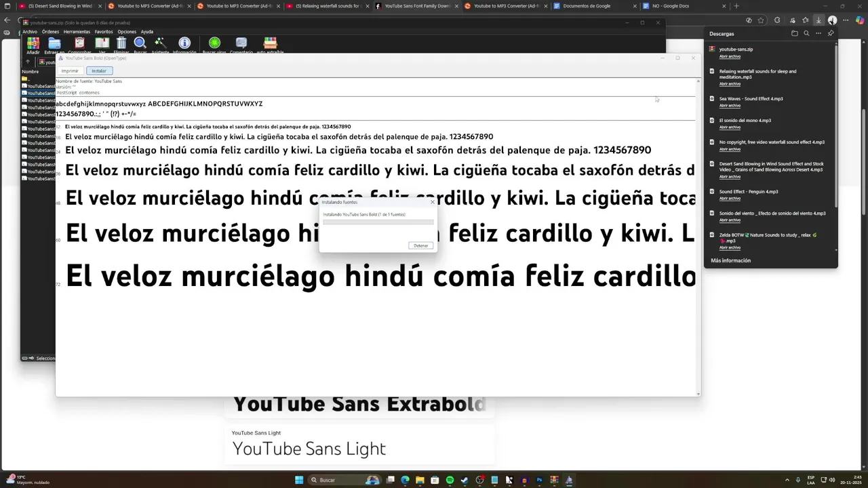Open the Opciones menu in WinRAR

click(x=127, y=32)
